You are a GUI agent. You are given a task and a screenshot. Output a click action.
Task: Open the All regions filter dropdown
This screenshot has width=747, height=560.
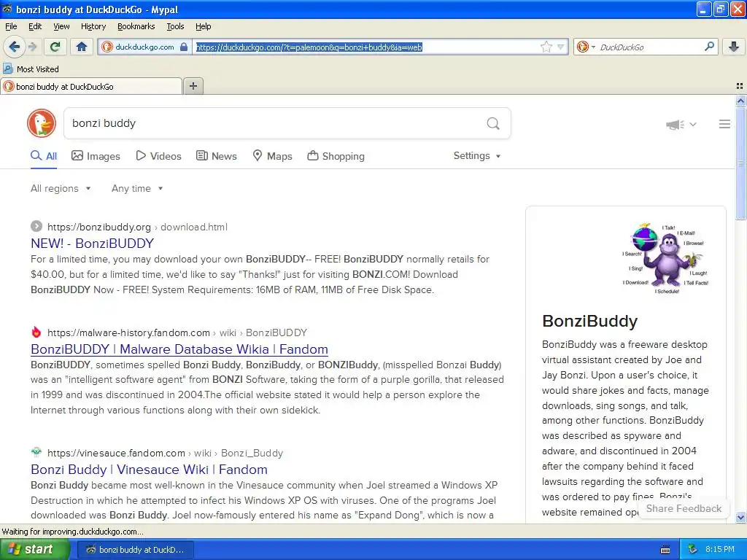click(x=61, y=189)
